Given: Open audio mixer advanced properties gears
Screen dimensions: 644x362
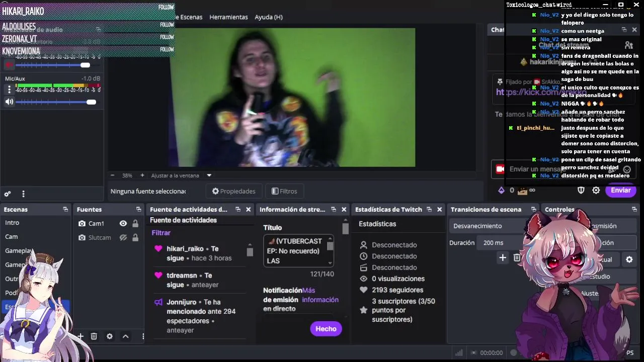Looking at the screenshot, I should pos(8,194).
